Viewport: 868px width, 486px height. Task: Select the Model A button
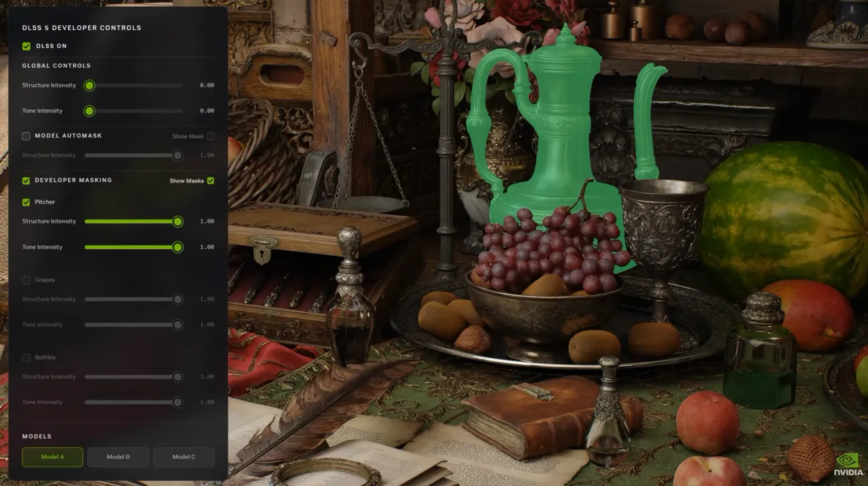pyautogui.click(x=52, y=457)
